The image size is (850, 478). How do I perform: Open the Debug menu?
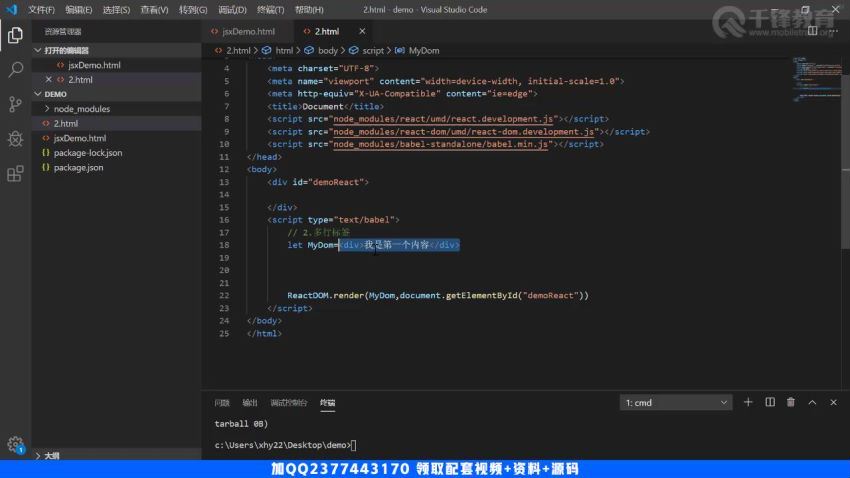pyautogui.click(x=232, y=10)
